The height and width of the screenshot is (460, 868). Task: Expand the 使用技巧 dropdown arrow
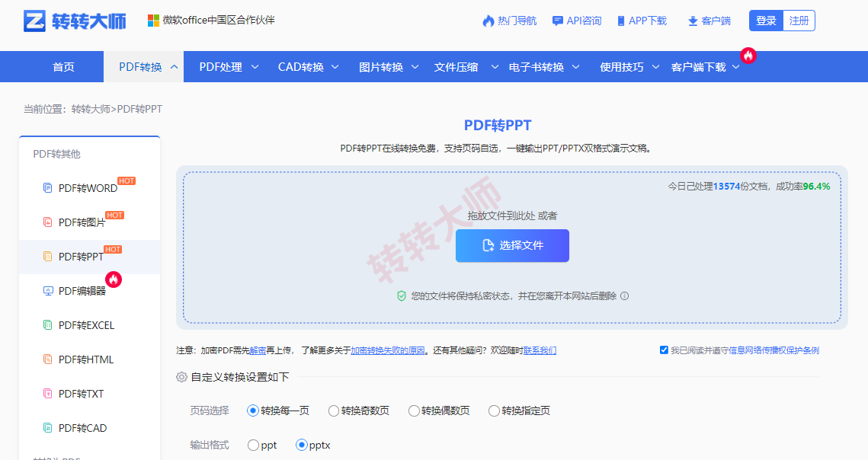pos(655,67)
